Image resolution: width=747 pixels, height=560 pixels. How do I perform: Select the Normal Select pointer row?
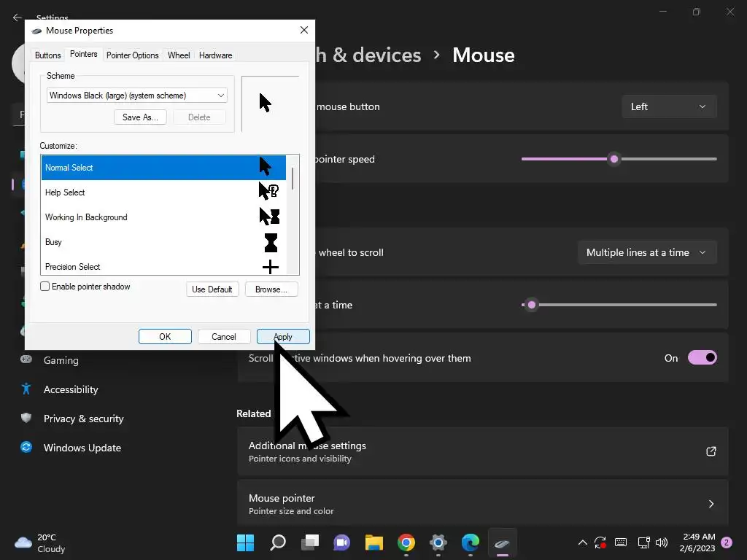(x=163, y=168)
